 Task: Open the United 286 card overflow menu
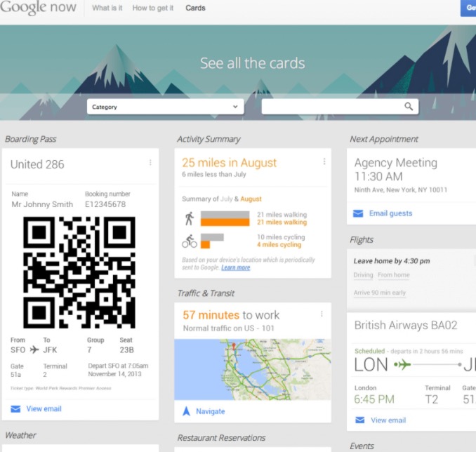click(150, 163)
